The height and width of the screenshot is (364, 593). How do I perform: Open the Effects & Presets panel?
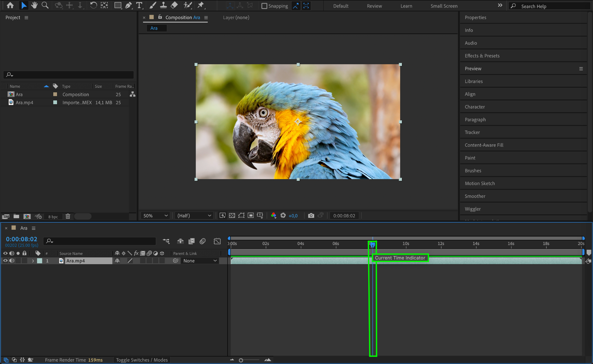coord(482,56)
